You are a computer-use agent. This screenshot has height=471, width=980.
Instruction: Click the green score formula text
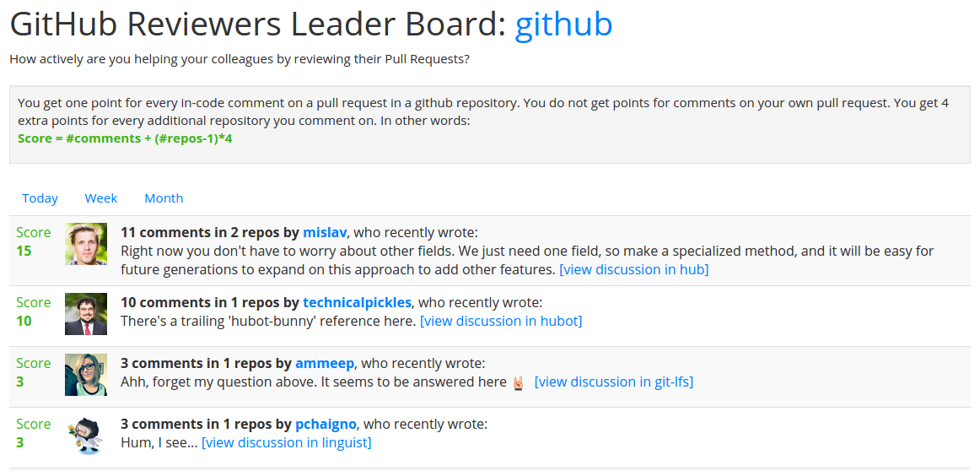click(x=125, y=138)
